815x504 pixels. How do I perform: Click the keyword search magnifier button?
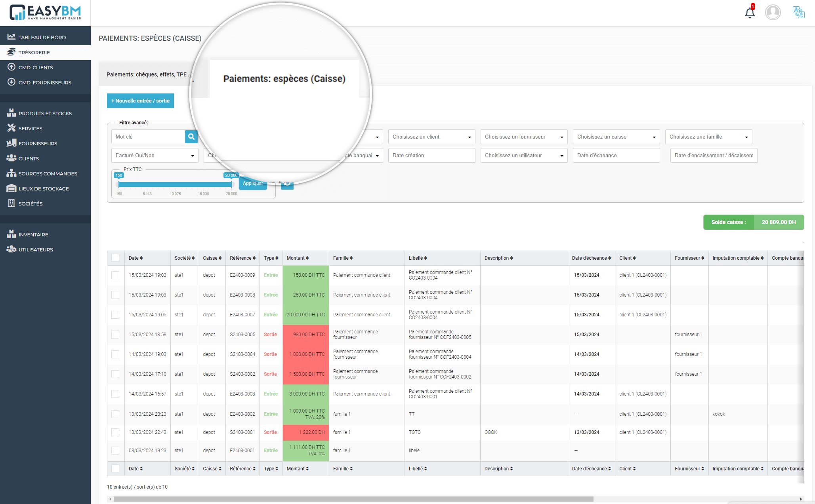click(191, 137)
